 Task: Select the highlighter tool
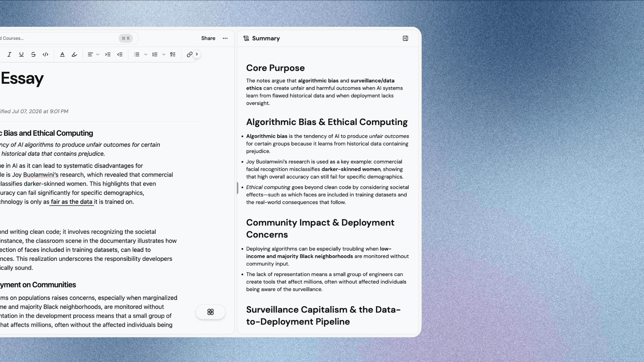[x=74, y=54]
